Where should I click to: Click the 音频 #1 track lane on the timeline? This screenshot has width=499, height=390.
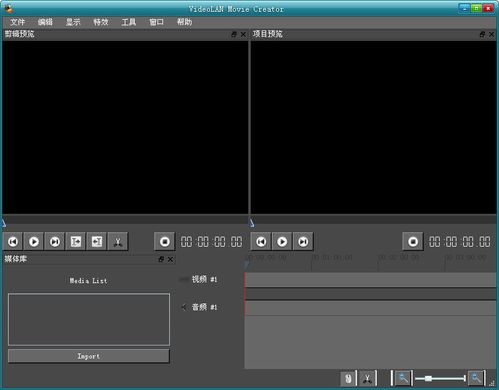tap(370, 308)
